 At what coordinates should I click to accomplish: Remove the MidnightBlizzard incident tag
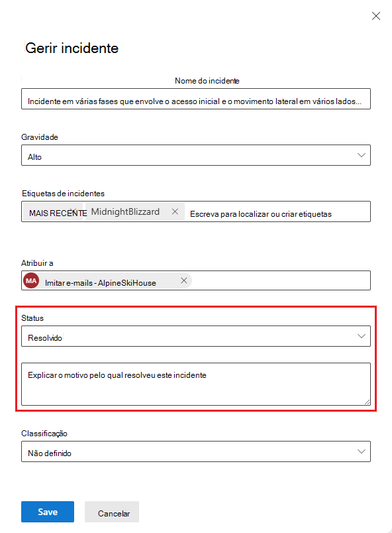(175, 211)
